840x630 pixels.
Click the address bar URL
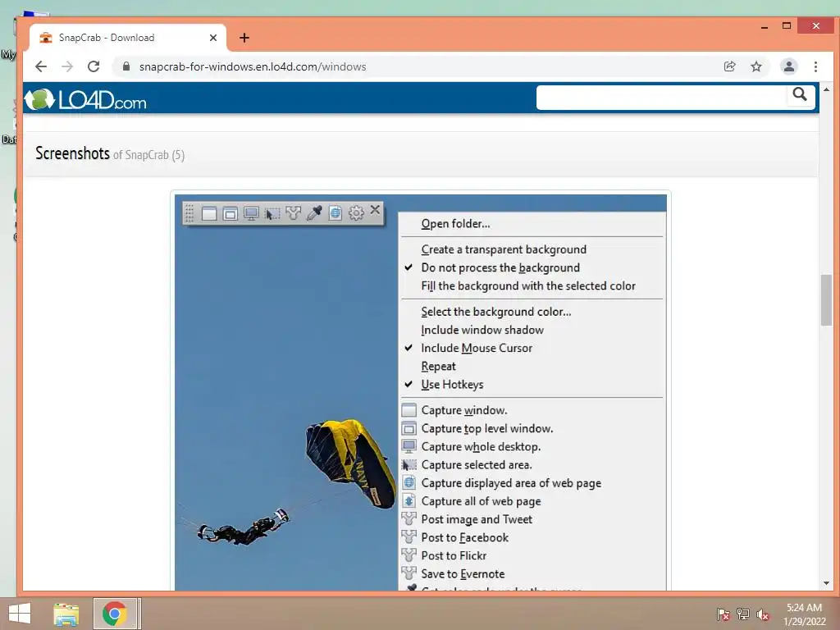[x=253, y=66]
